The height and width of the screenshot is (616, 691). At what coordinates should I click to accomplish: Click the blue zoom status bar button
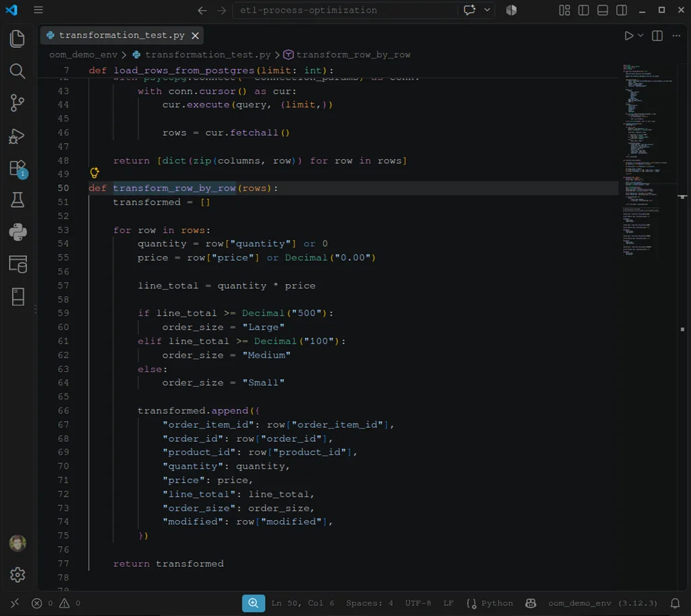pyautogui.click(x=254, y=603)
